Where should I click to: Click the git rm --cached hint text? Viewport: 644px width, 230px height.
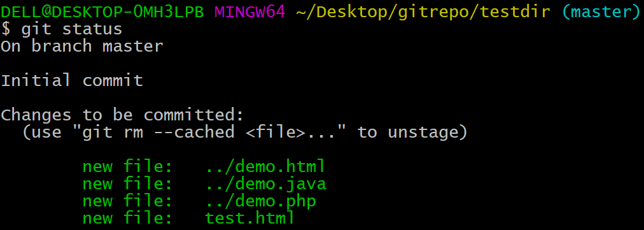pyautogui.click(x=158, y=132)
